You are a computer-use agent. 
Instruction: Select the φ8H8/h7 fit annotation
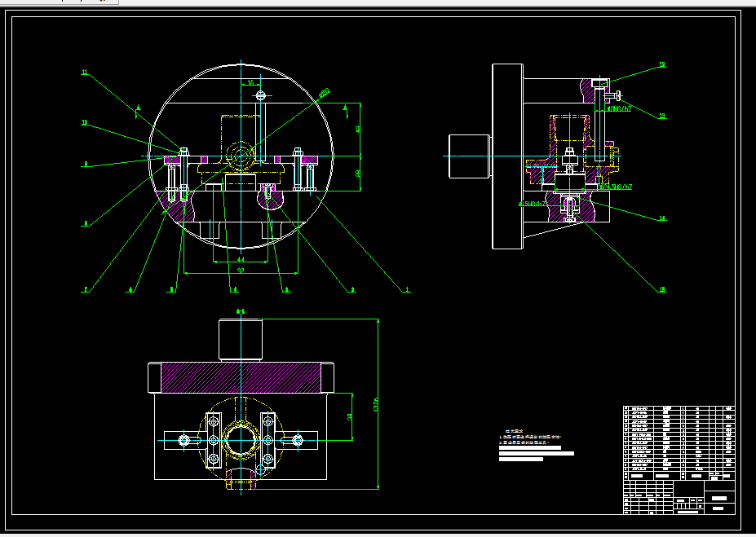point(619,109)
